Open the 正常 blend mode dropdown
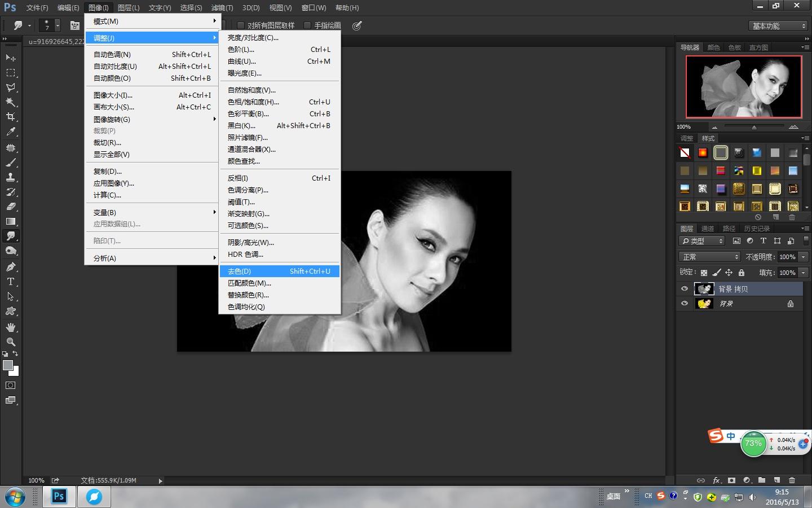The width and height of the screenshot is (812, 508). pyautogui.click(x=709, y=257)
